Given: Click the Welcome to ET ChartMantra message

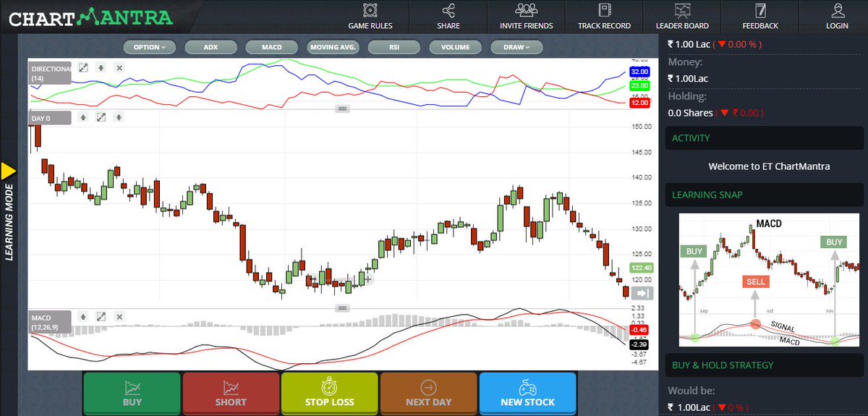Looking at the screenshot, I should (769, 166).
